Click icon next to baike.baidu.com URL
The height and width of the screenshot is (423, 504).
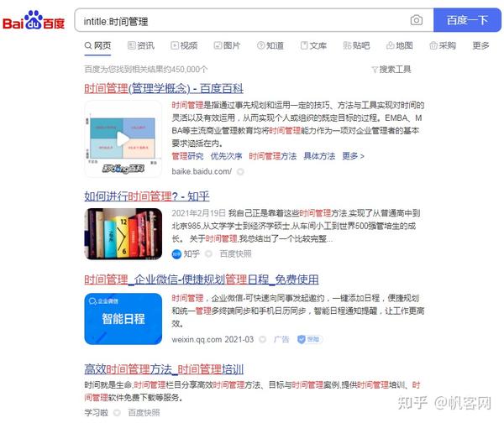(240, 172)
